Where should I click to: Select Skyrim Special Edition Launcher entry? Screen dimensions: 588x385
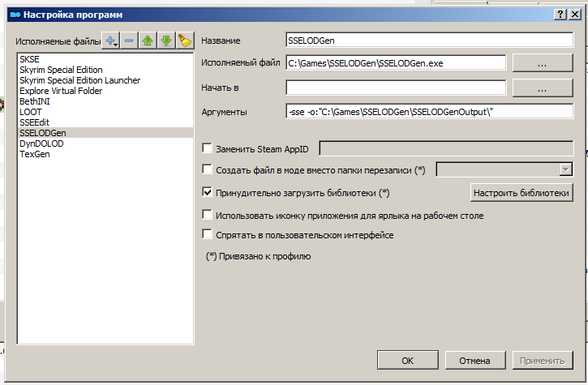[x=105, y=80]
